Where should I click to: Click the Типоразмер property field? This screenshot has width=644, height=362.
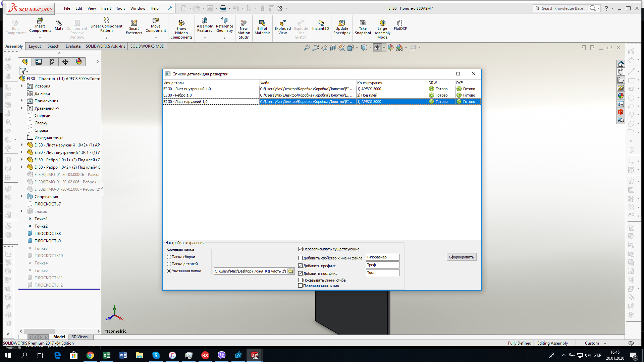click(x=382, y=257)
